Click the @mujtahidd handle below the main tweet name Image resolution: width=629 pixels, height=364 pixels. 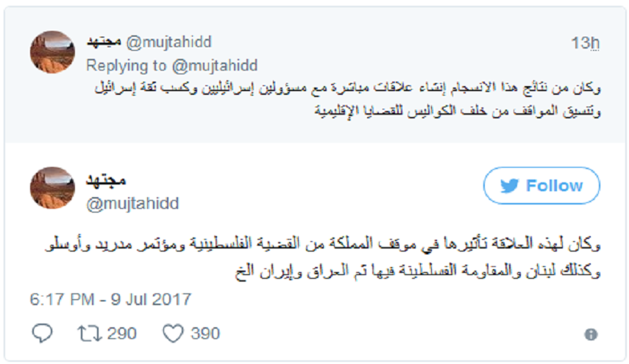pyautogui.click(x=132, y=204)
